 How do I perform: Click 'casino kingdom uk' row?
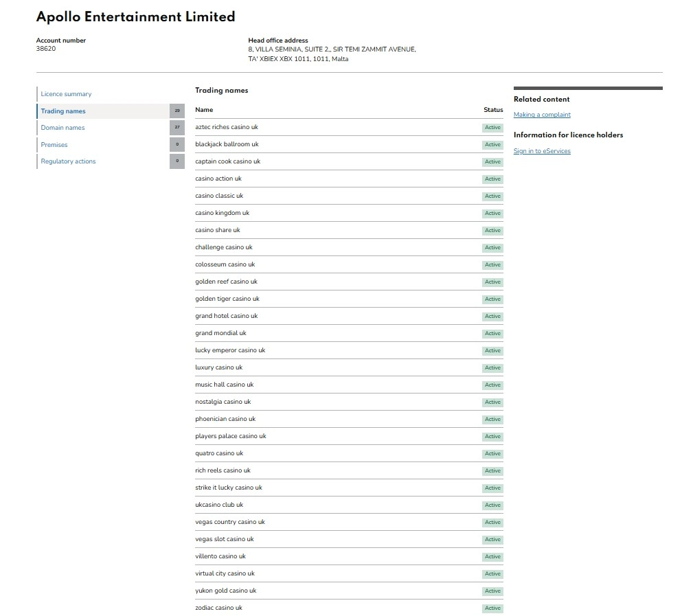pos(349,213)
